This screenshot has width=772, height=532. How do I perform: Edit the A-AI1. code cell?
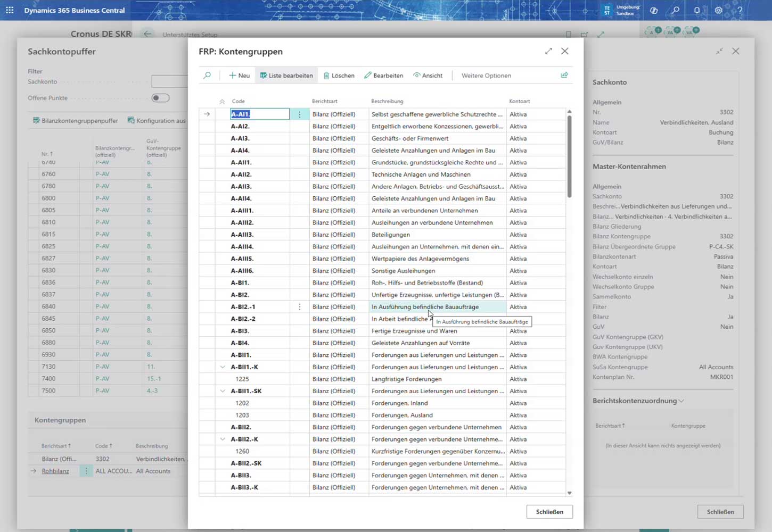[260, 114]
